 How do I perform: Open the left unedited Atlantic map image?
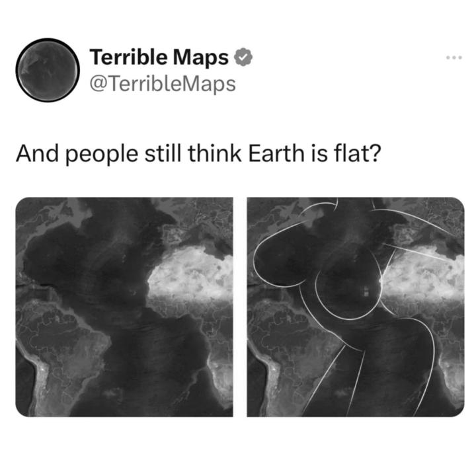coord(124,307)
